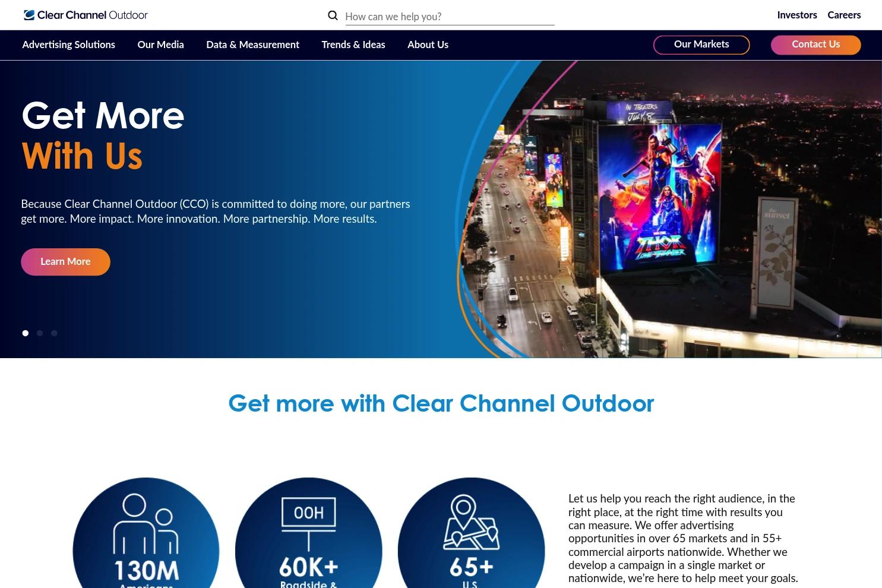Open the Trends & Ideas menu
The width and height of the screenshot is (882, 588).
(x=353, y=45)
